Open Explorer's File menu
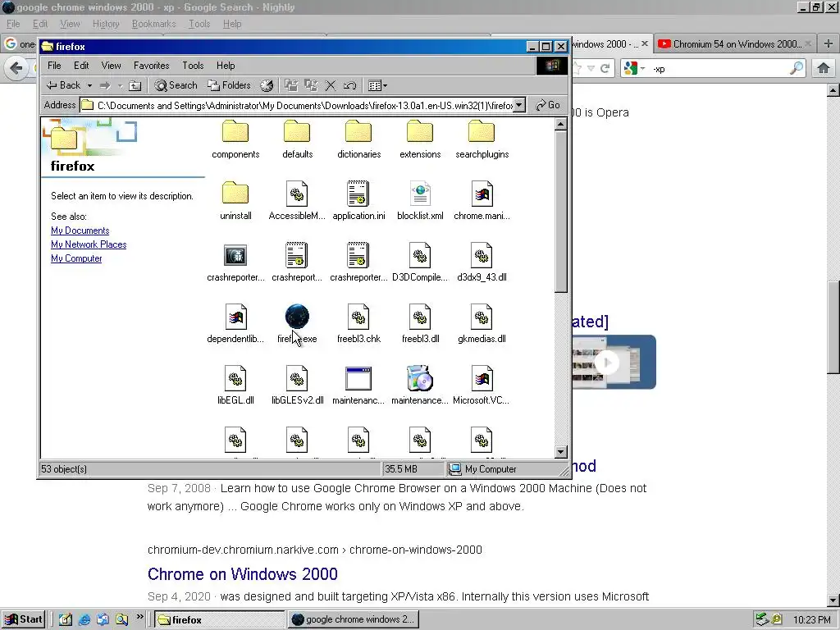This screenshot has width=840, height=630. [54, 66]
